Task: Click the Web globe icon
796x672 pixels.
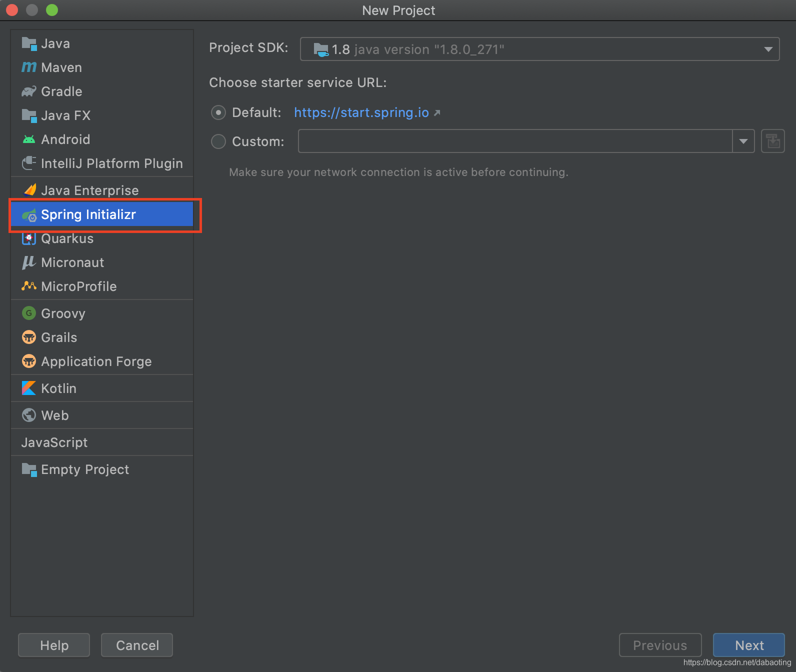Action: coord(29,415)
